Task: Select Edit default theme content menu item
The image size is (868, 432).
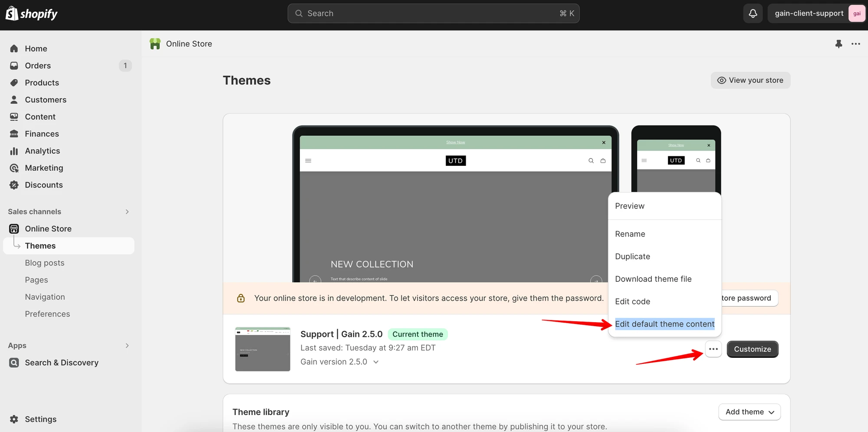Action: point(665,324)
